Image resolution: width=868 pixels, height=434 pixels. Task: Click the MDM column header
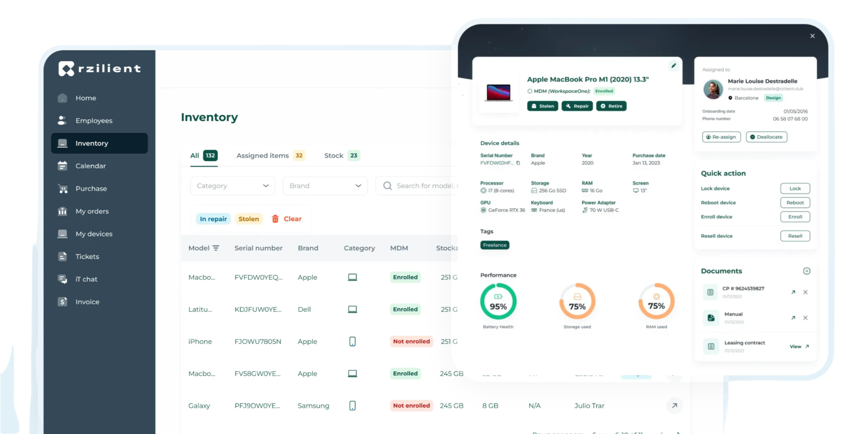[399, 248]
